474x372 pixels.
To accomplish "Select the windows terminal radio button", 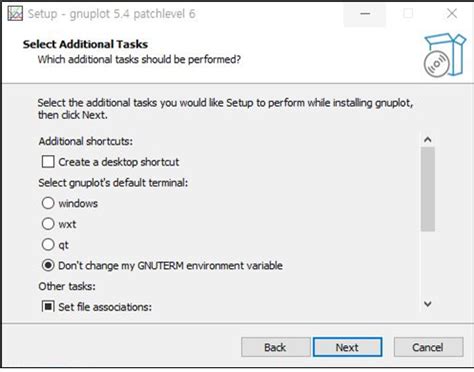I will tap(48, 203).
